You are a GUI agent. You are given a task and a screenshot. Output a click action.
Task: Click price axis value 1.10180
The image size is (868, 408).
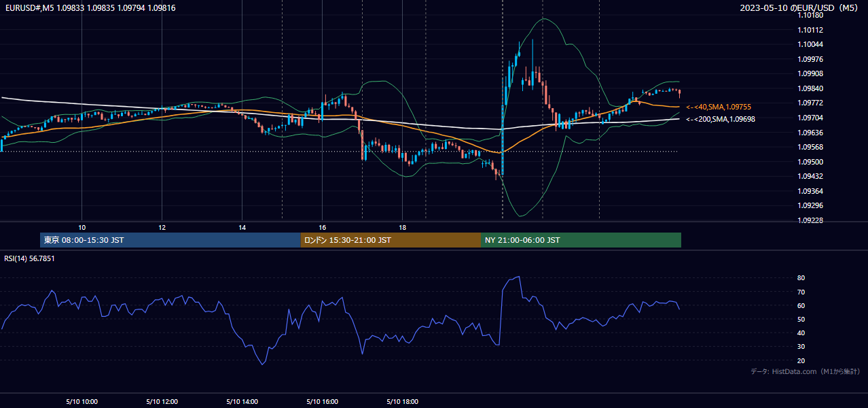(x=811, y=16)
